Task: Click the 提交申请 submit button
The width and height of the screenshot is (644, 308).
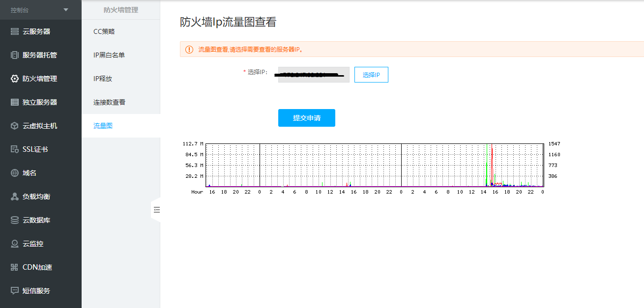Action: point(307,118)
